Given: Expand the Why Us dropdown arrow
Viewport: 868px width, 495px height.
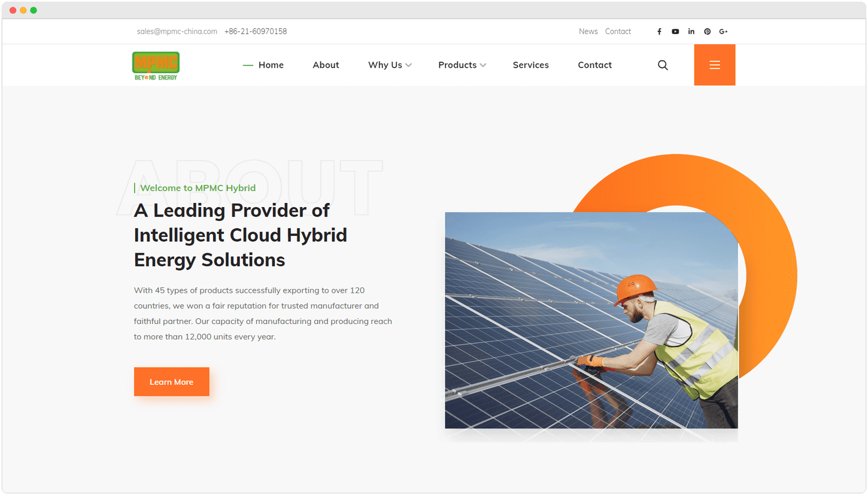Looking at the screenshot, I should [x=408, y=65].
